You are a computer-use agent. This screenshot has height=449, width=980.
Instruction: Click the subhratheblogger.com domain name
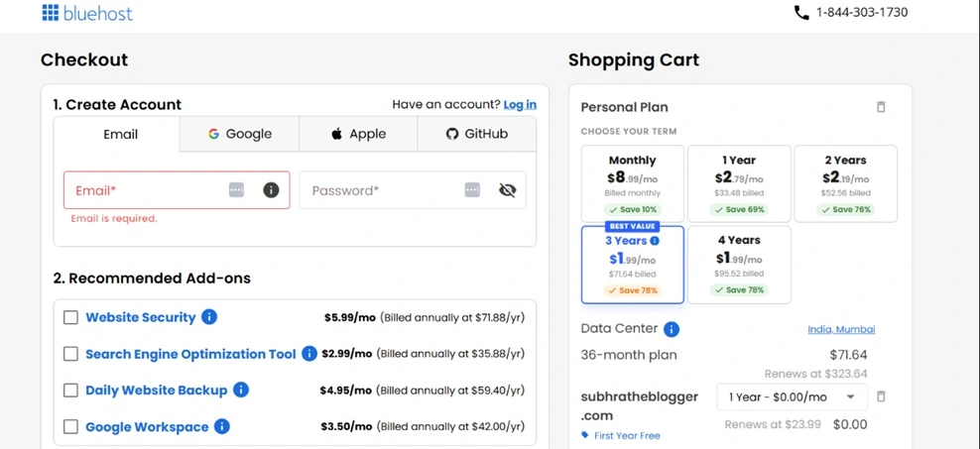pos(640,406)
